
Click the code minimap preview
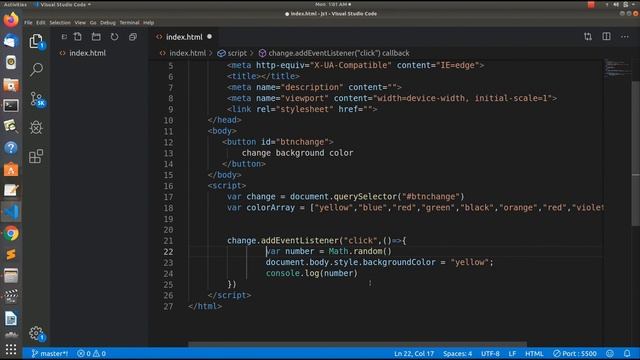(x=617, y=69)
